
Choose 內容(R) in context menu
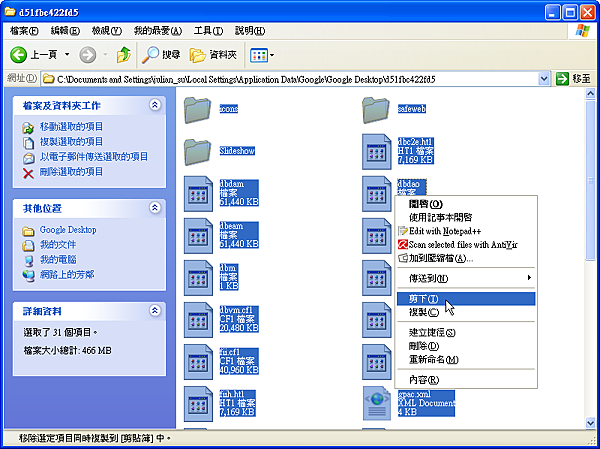[x=466, y=380]
